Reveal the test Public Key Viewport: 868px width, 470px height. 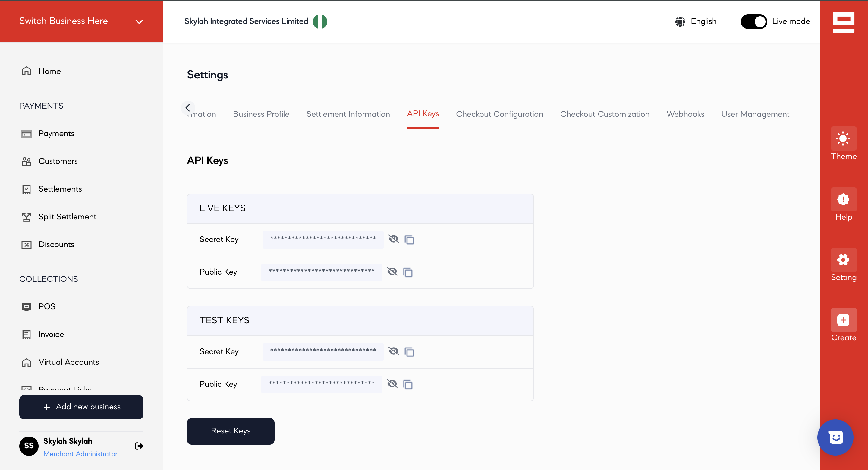(392, 384)
